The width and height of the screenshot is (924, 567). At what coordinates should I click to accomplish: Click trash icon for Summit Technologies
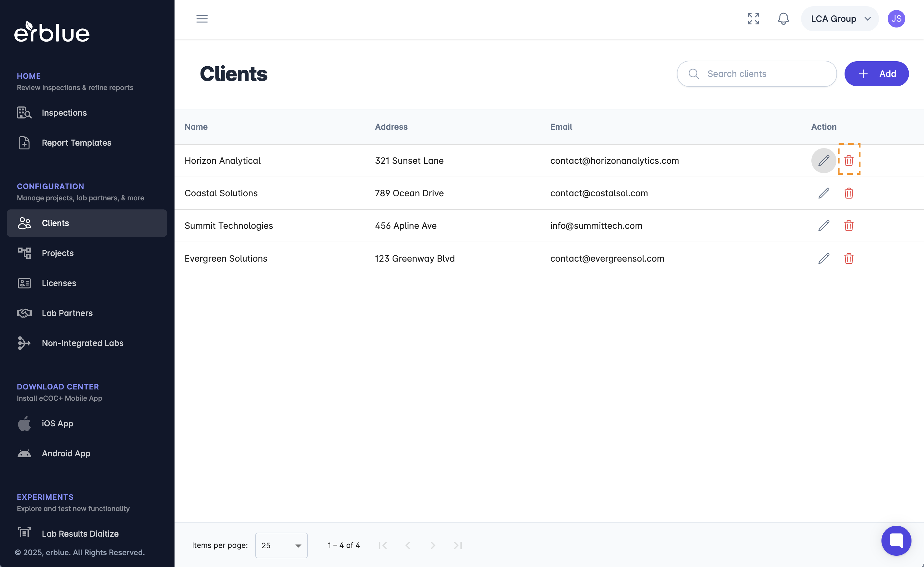point(849,226)
